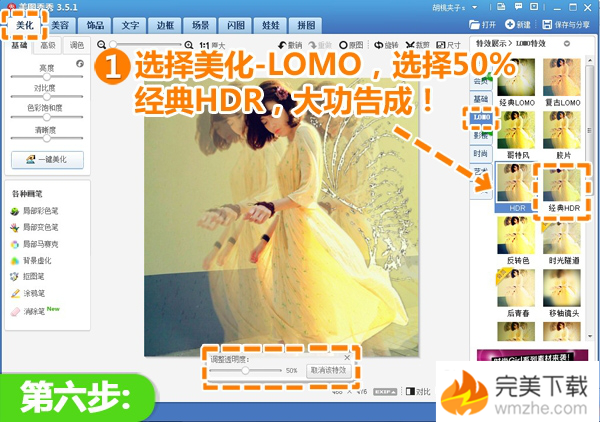Select the 时尚 effects category side tab
600x422 pixels.
(481, 153)
